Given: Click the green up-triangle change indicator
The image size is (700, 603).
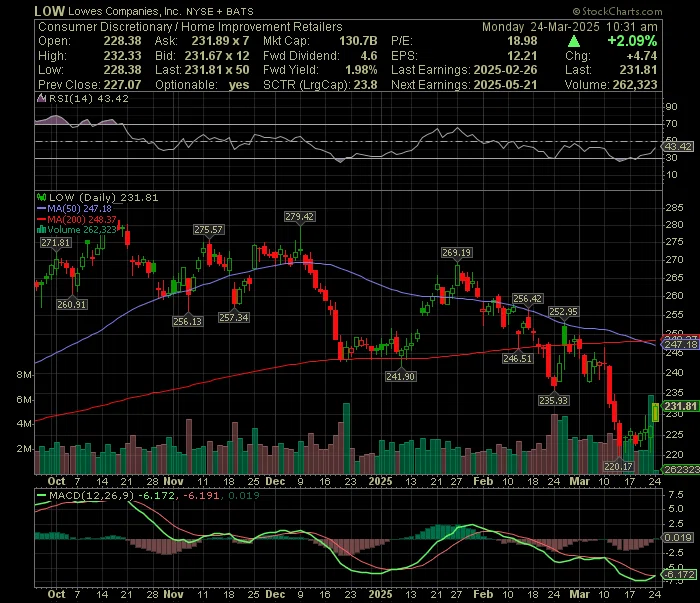Looking at the screenshot, I should (x=574, y=42).
